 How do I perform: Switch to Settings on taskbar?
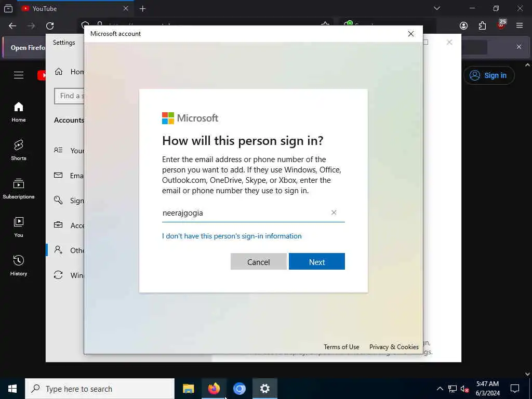click(265, 389)
